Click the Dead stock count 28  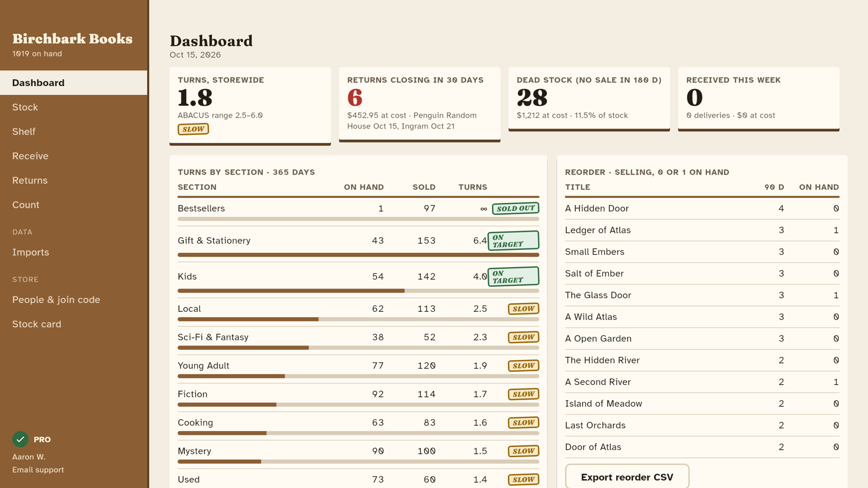532,98
